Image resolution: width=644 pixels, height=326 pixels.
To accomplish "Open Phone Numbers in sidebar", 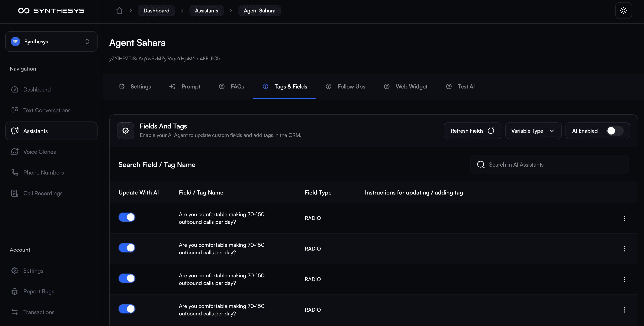I will pos(43,172).
